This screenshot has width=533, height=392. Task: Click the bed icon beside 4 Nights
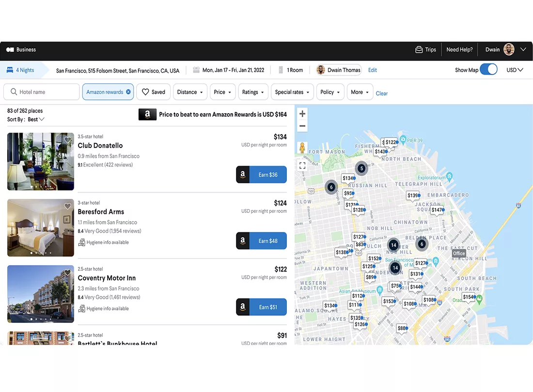click(10, 70)
